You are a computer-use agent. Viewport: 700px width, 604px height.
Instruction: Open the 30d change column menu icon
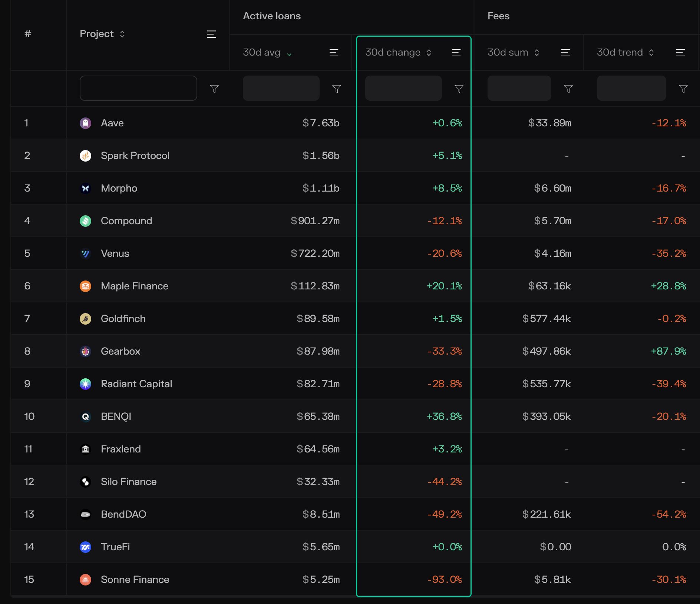click(456, 53)
